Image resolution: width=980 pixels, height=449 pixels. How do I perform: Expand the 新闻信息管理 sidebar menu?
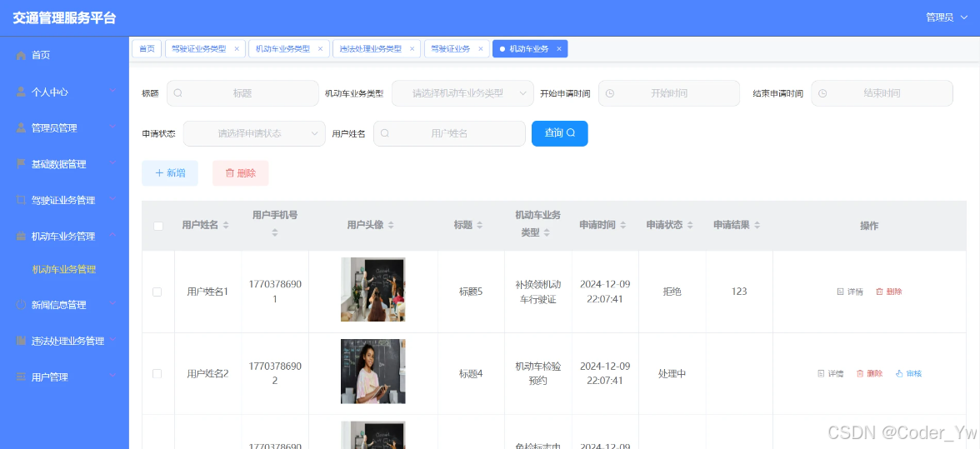point(112,303)
